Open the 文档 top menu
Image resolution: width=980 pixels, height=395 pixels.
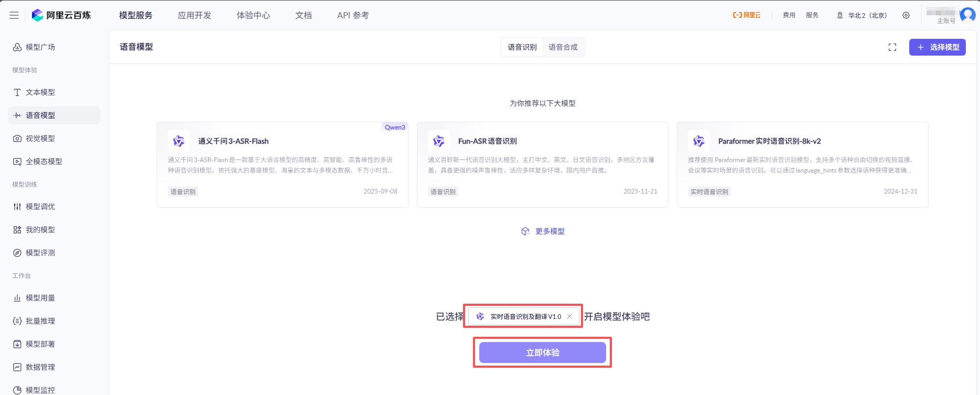tap(304, 15)
